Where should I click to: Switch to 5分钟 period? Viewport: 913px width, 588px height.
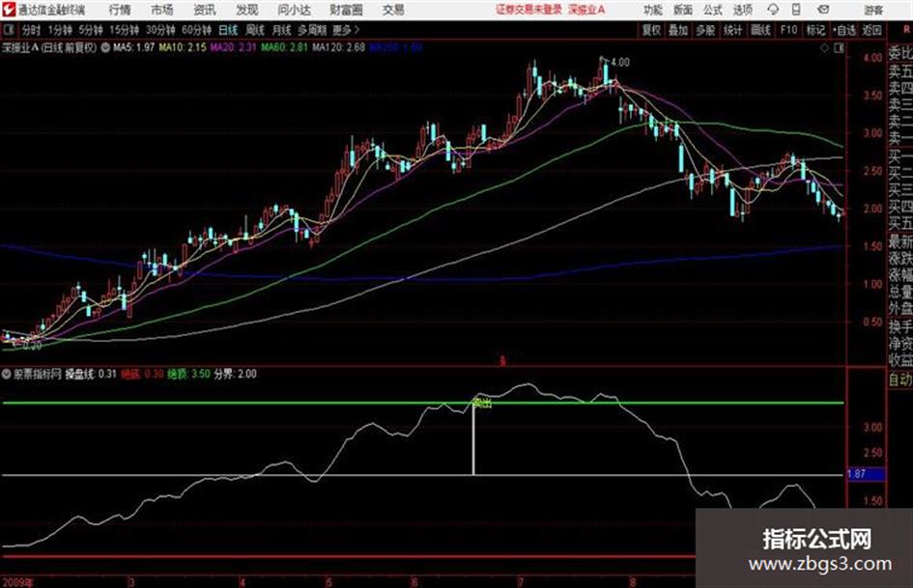pyautogui.click(x=90, y=30)
